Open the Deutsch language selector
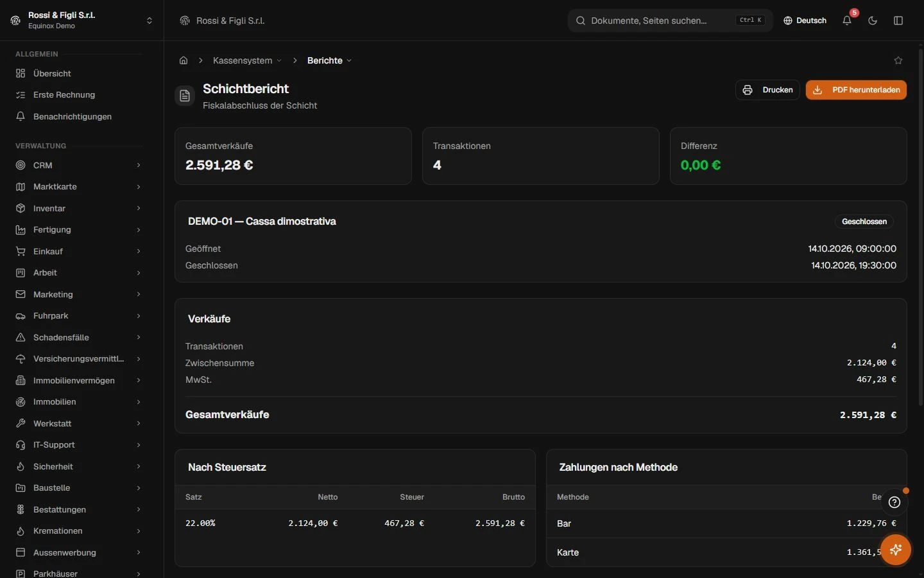This screenshot has width=924, height=578. click(805, 21)
